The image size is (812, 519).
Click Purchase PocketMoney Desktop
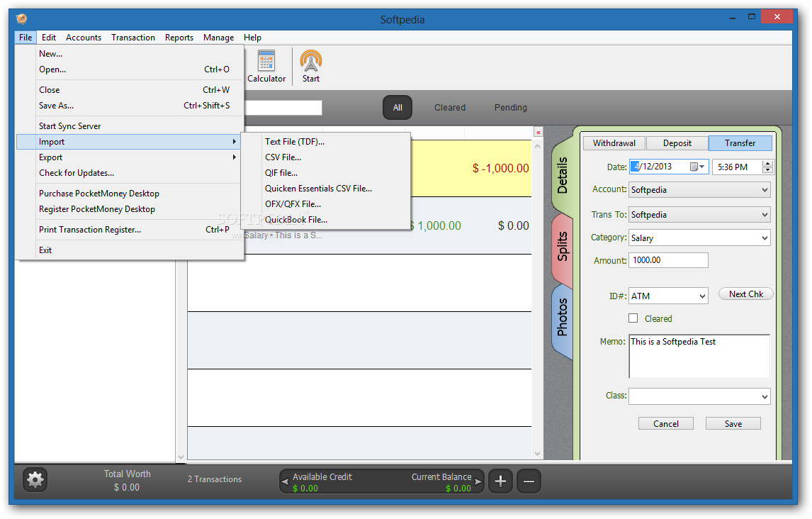[x=128, y=194]
